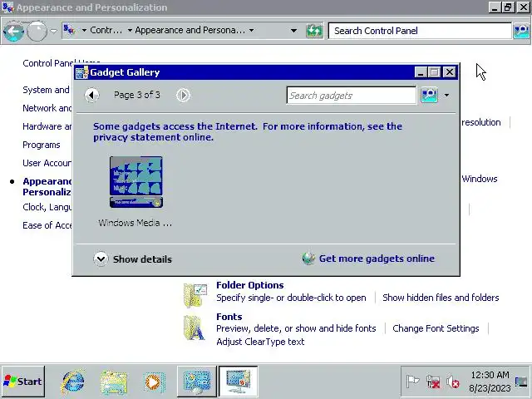Image resolution: width=532 pixels, height=399 pixels.
Task: Click the Start button
Action: coord(22,382)
